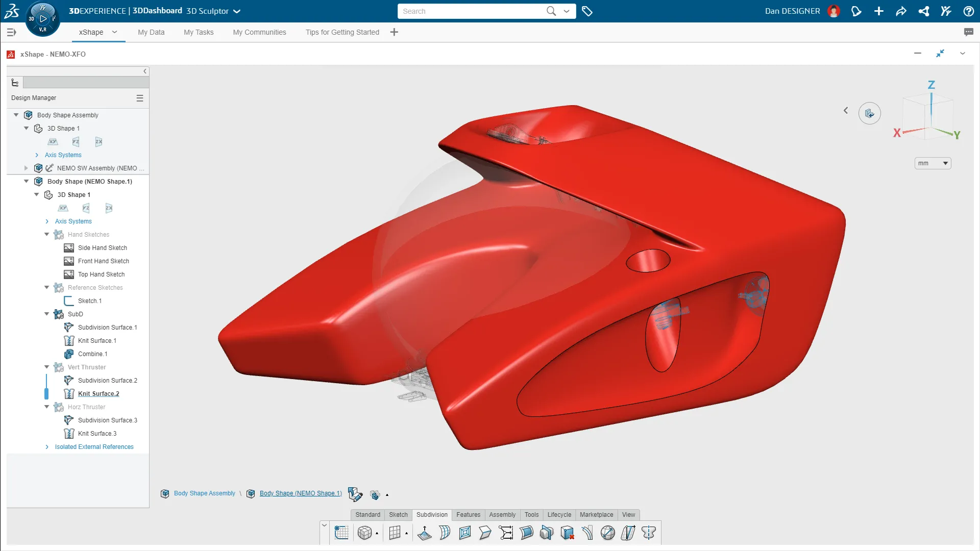Open the millimeter units dropdown
Screen dimensions: 980x551
[945, 163]
